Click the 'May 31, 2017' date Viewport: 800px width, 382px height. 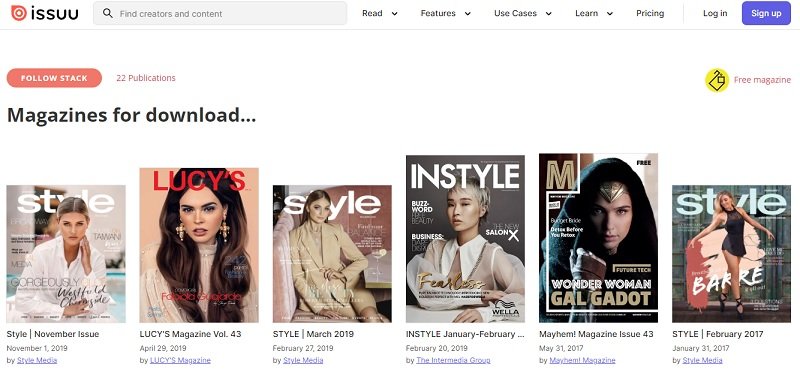click(562, 348)
